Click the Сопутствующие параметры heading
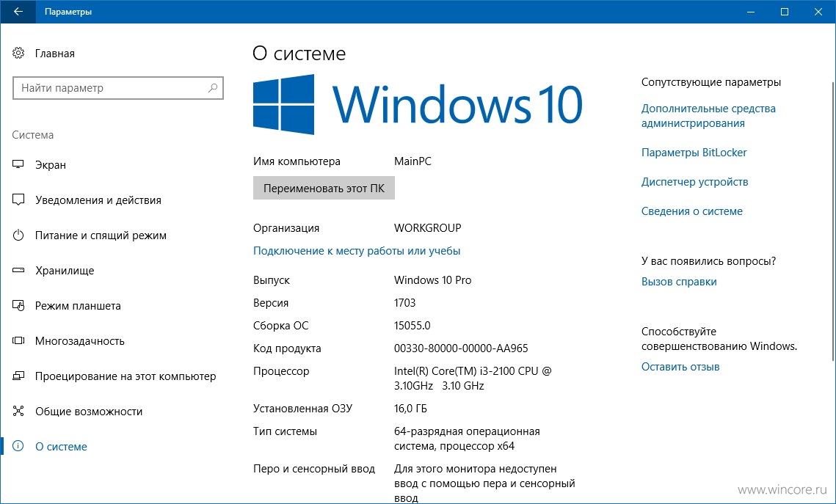The height and width of the screenshot is (504, 836). click(x=711, y=82)
